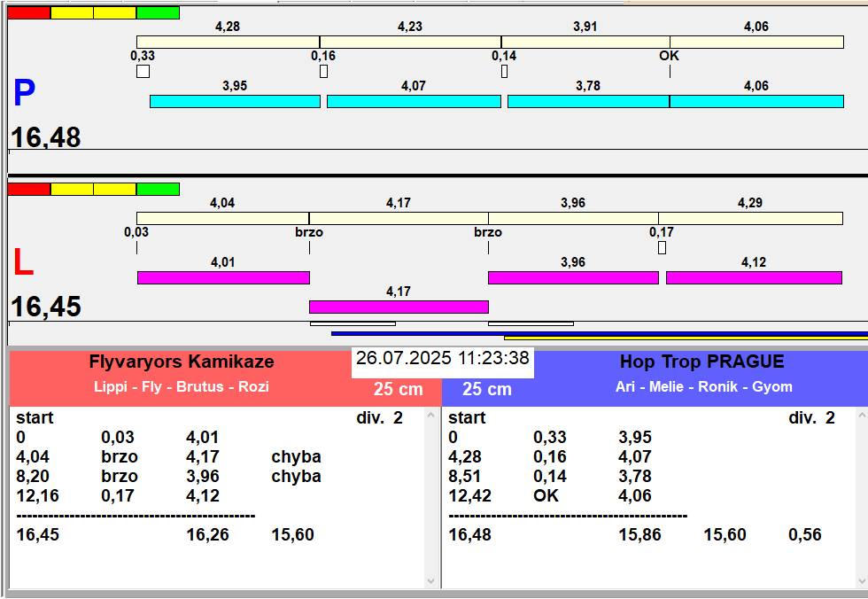Click the green start light in lane L
This screenshot has width=868, height=599.
(158, 189)
